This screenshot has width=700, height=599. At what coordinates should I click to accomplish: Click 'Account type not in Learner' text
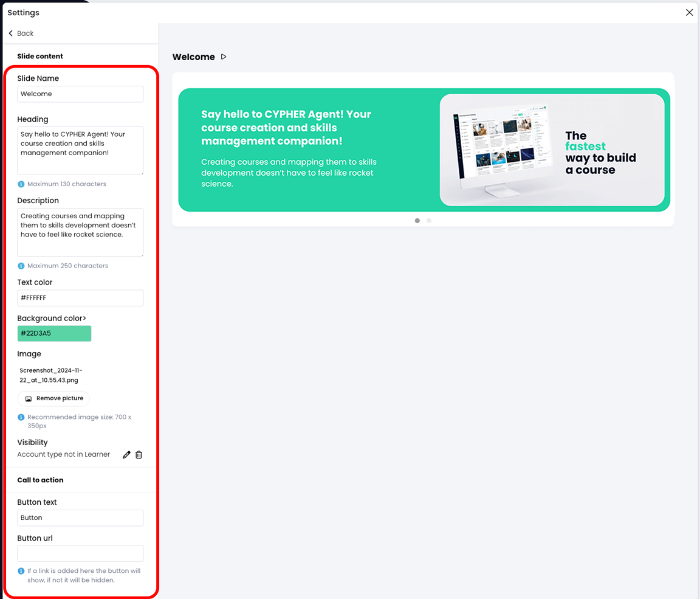63,454
